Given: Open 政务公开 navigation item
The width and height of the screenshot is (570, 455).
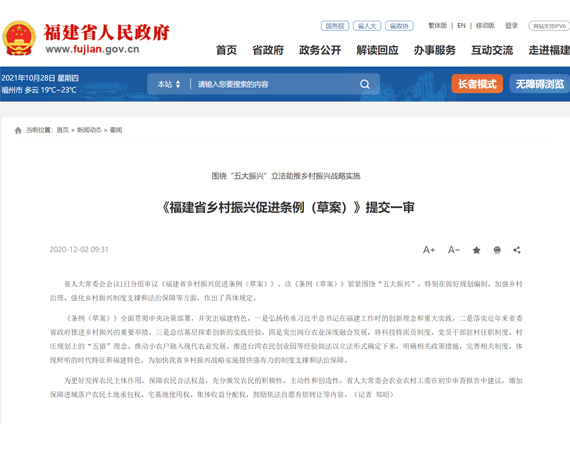Looking at the screenshot, I should [x=320, y=50].
